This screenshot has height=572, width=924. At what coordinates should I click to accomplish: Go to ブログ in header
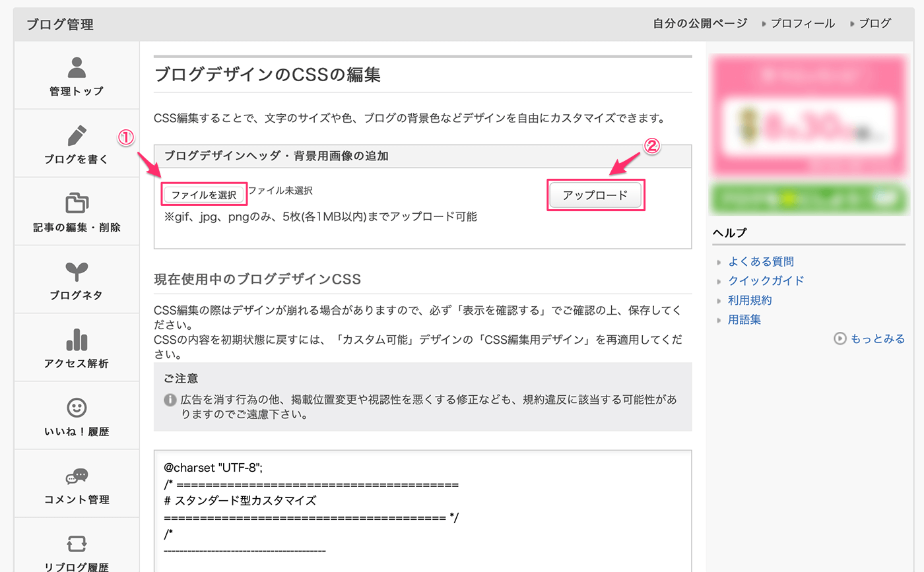point(875,24)
